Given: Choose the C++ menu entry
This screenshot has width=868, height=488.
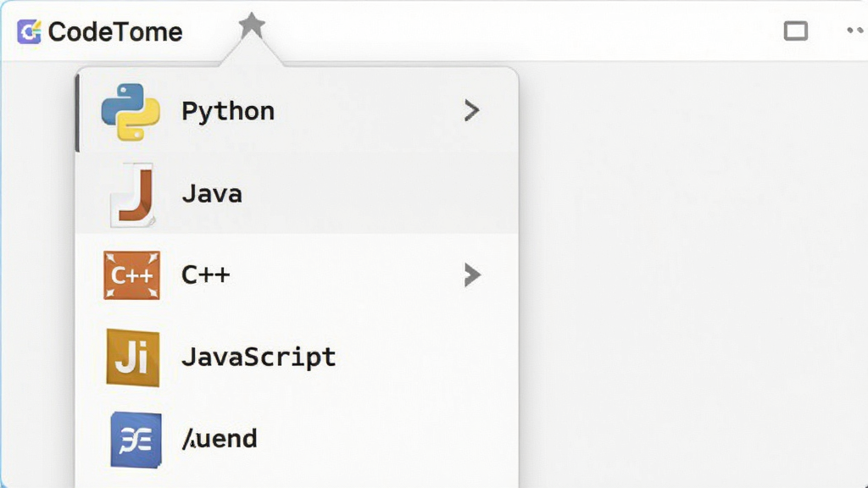Looking at the screenshot, I should point(298,275).
